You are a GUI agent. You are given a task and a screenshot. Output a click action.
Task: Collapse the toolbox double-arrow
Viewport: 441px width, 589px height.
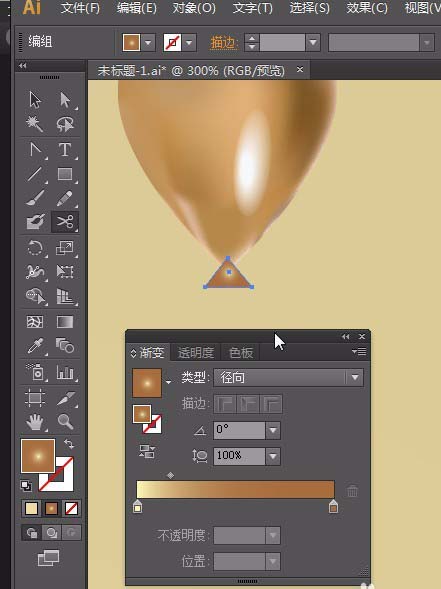[23, 66]
